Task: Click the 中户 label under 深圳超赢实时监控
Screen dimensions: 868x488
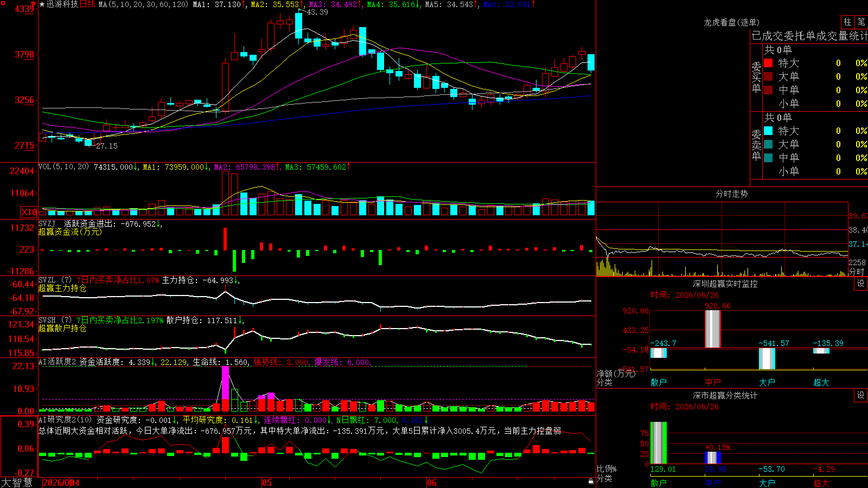Action: [713, 382]
